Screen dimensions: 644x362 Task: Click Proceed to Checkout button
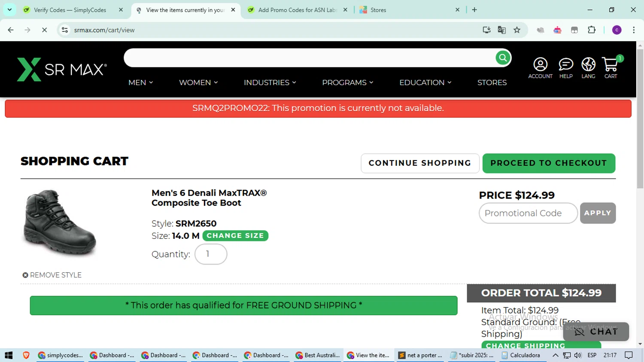[x=549, y=163]
